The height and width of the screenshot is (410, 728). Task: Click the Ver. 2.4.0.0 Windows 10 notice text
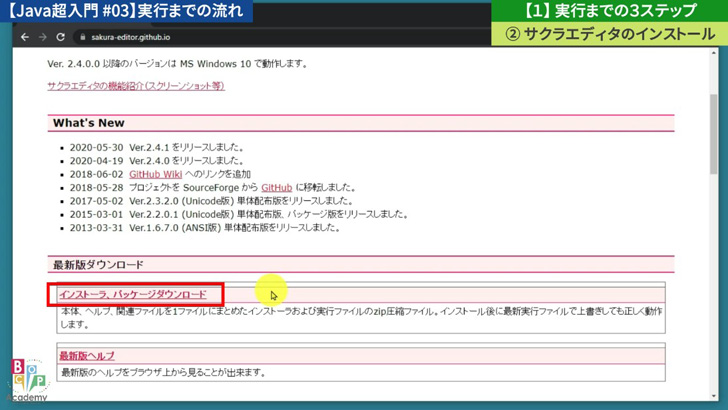point(177,64)
